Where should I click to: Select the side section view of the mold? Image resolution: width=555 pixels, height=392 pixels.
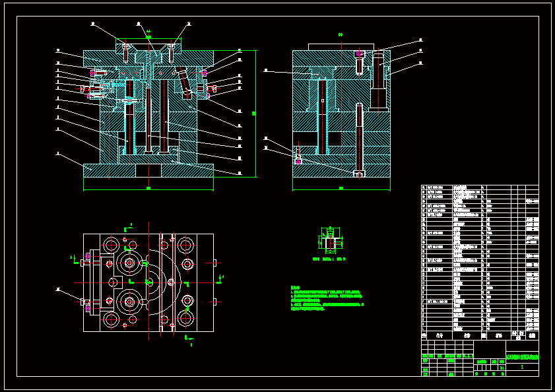341,110
